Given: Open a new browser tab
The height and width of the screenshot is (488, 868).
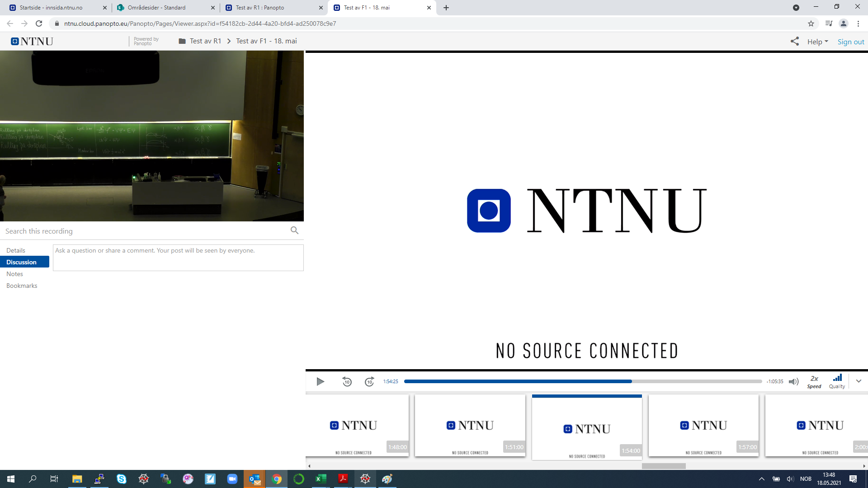Looking at the screenshot, I should pos(446,8).
